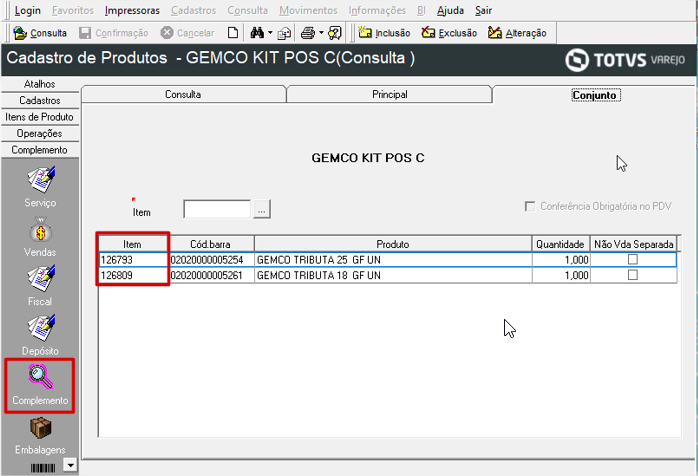Click the barcode icon at sidebar bottom
Image resolution: width=698 pixels, height=476 pixels.
(43, 468)
